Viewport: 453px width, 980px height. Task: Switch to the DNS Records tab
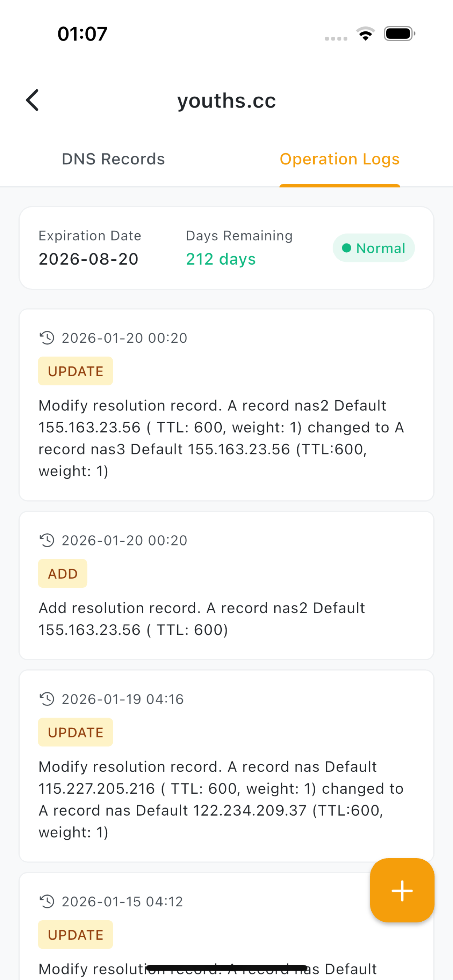click(x=113, y=159)
